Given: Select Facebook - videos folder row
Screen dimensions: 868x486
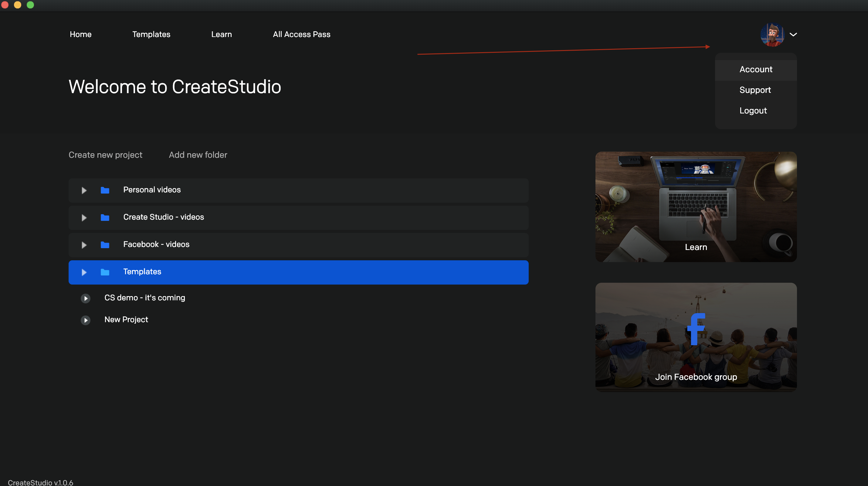Looking at the screenshot, I should (x=299, y=245).
